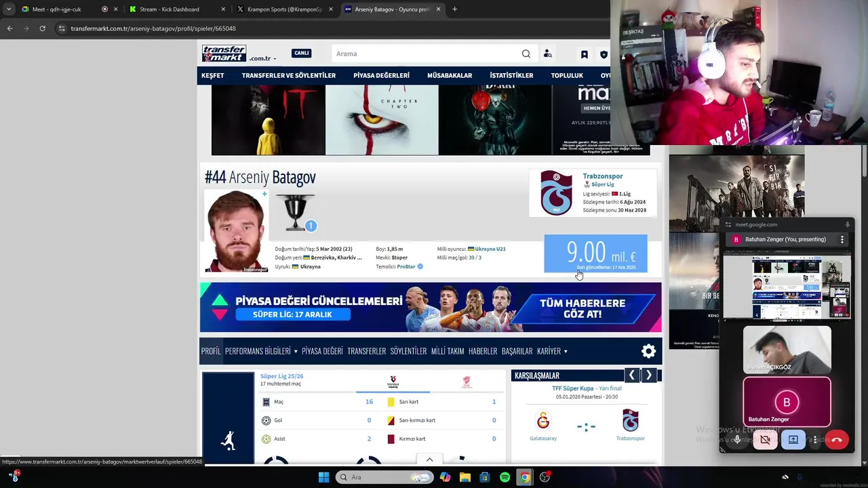The height and width of the screenshot is (488, 868).
Task: Click the Canlı live button
Action: click(301, 53)
